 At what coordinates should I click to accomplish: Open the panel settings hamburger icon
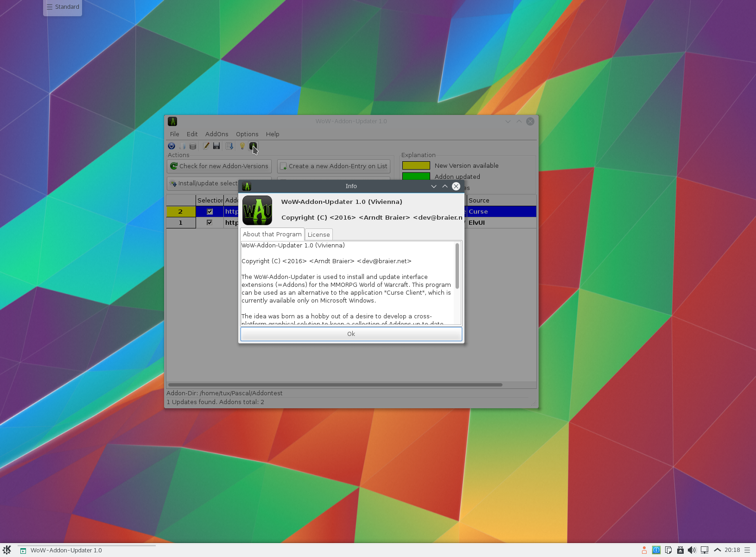click(747, 550)
